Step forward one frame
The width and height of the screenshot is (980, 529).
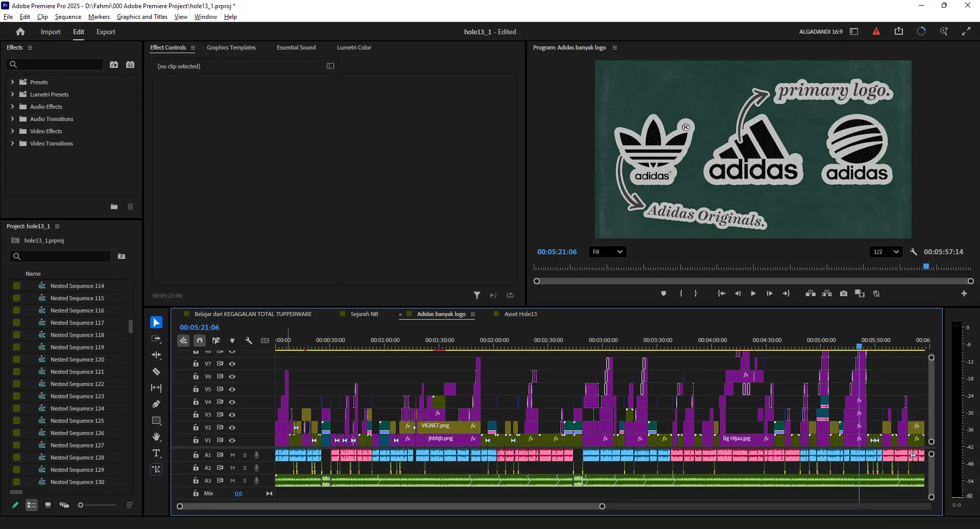770,294
